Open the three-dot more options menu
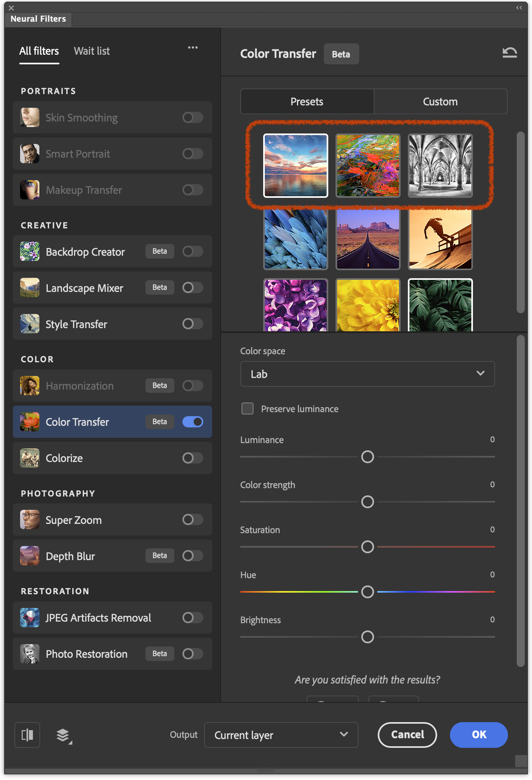The width and height of the screenshot is (532, 780). (x=193, y=47)
